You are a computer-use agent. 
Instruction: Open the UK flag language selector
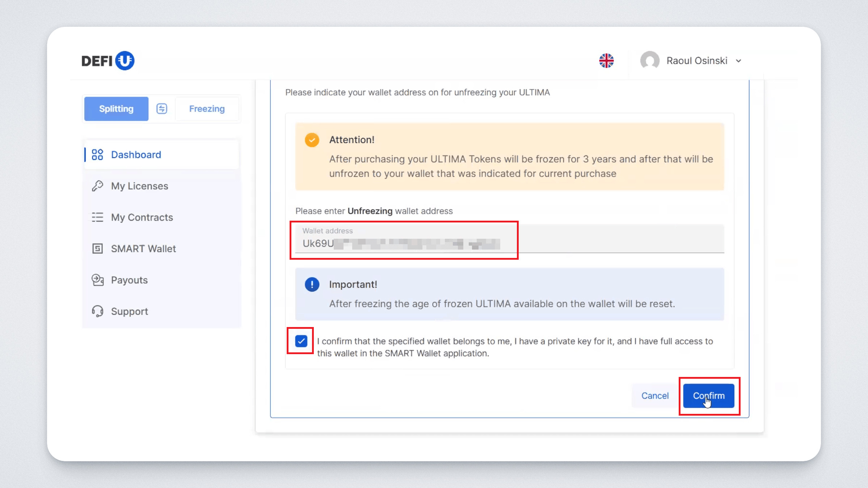coord(606,60)
